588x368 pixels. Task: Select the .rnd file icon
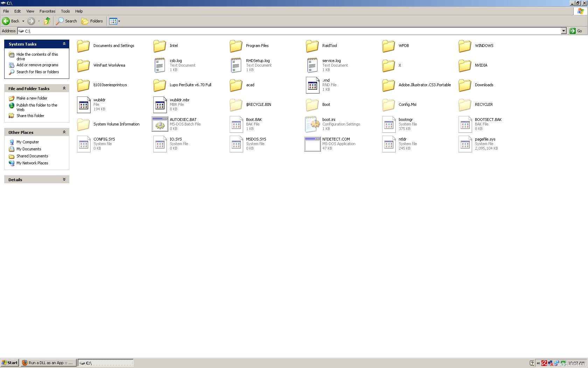(313, 85)
